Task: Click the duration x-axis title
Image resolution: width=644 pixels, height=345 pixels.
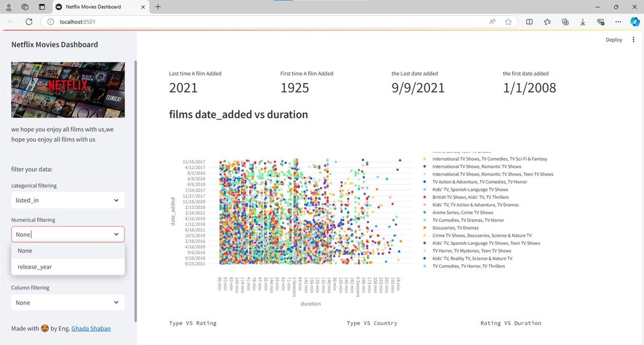Action: tap(311, 304)
